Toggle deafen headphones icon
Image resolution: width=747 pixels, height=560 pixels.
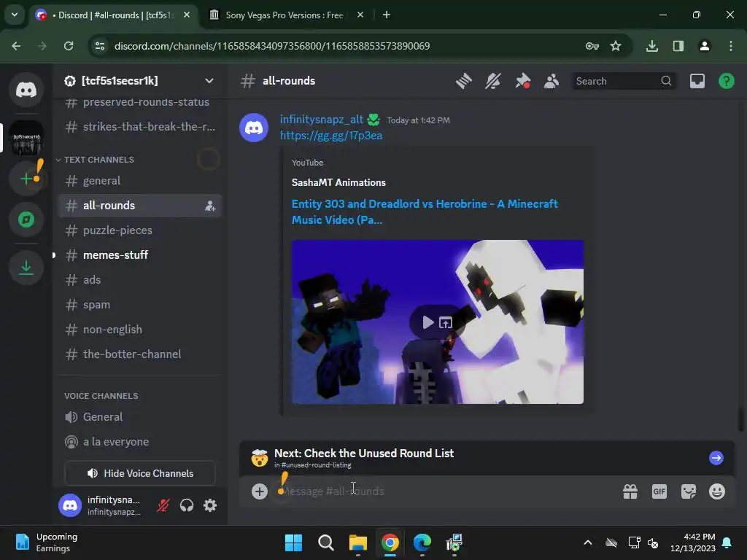(x=187, y=505)
